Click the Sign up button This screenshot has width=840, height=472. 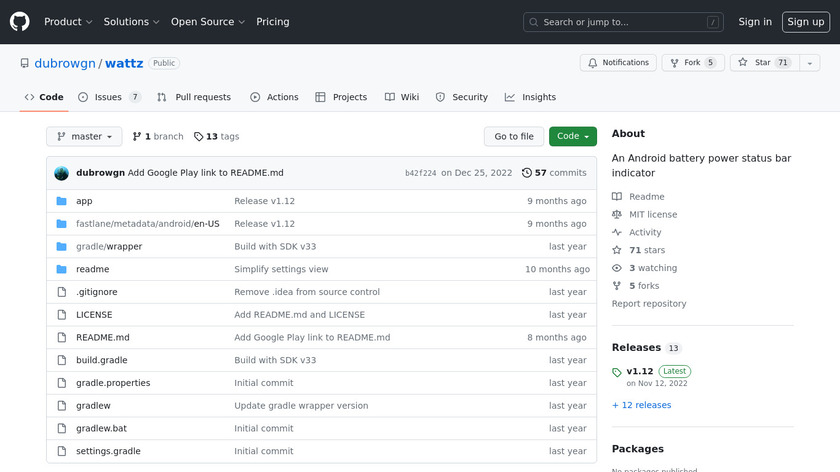pyautogui.click(x=805, y=22)
